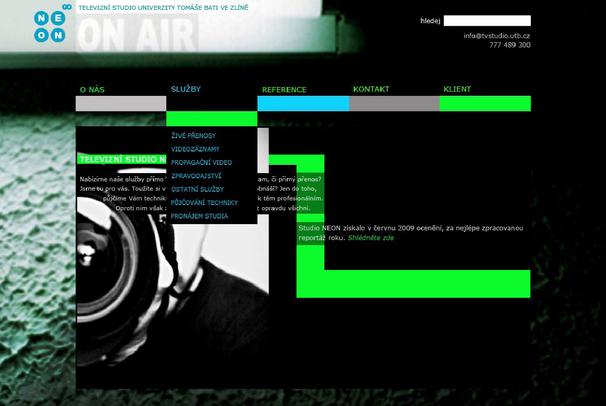Choose PŮJČOVÁNÍ TECHNIKY option
This screenshot has height=406, width=606.
204,203
